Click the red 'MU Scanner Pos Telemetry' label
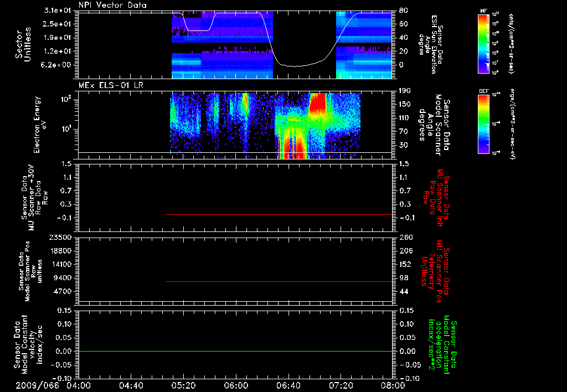 click(x=435, y=271)
